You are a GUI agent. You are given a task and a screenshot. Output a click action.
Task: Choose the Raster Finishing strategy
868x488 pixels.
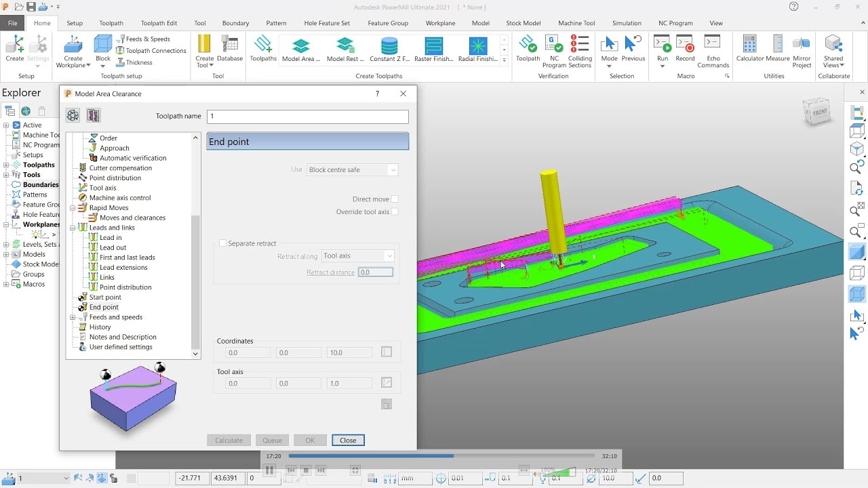pos(433,49)
